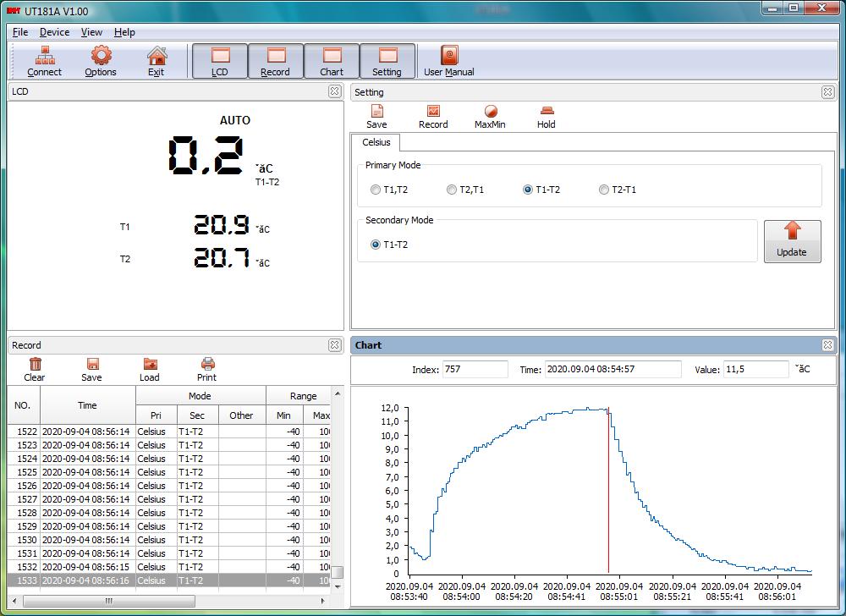Open the User Manual icon
846x616 pixels.
[448, 61]
